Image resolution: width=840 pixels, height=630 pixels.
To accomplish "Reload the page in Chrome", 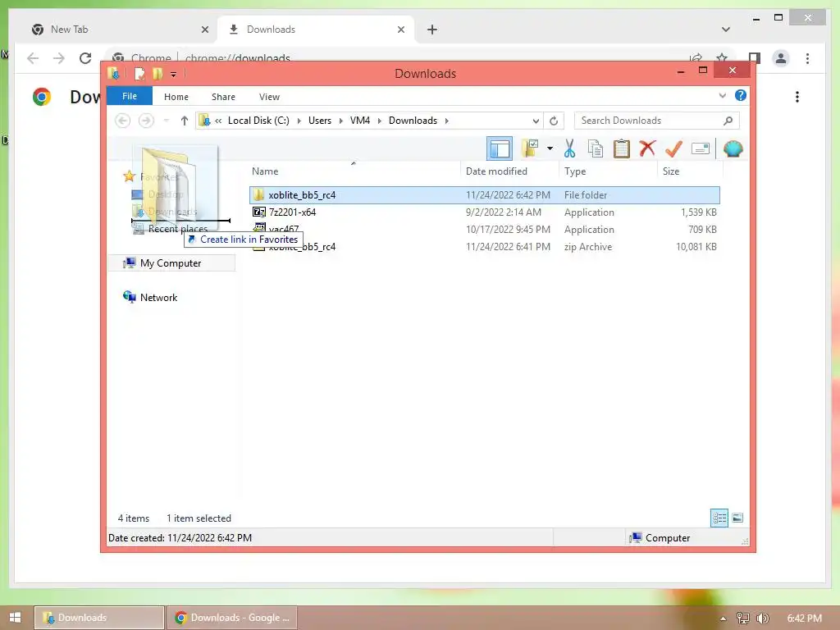I will (85, 58).
